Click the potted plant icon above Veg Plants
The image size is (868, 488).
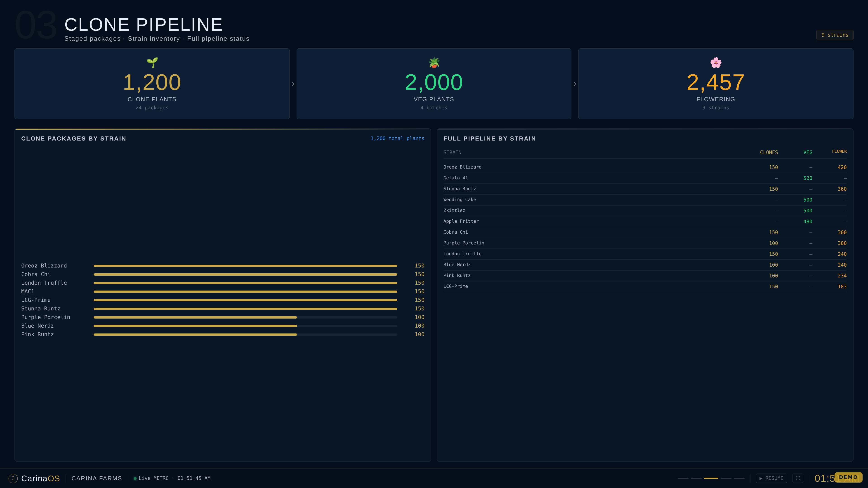point(434,62)
